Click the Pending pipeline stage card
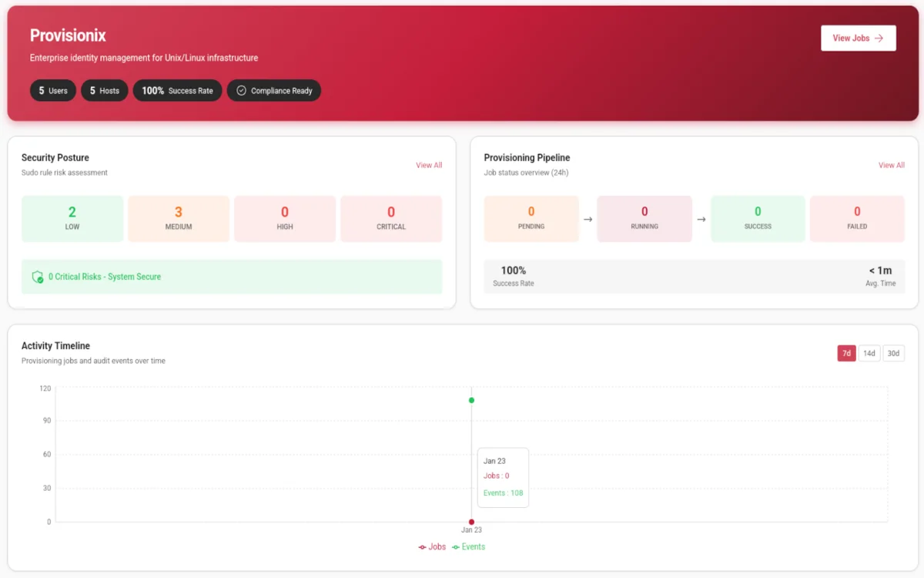The width and height of the screenshot is (924, 578). 531,218
